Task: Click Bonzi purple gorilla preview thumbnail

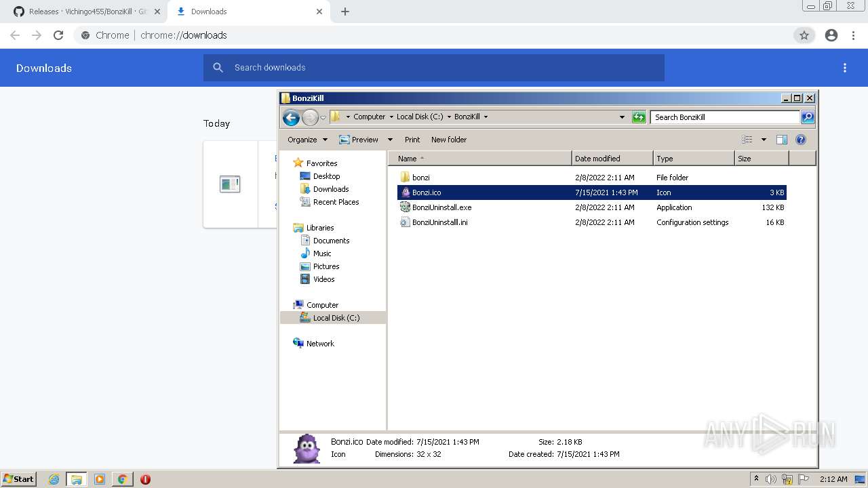Action: 307,448
